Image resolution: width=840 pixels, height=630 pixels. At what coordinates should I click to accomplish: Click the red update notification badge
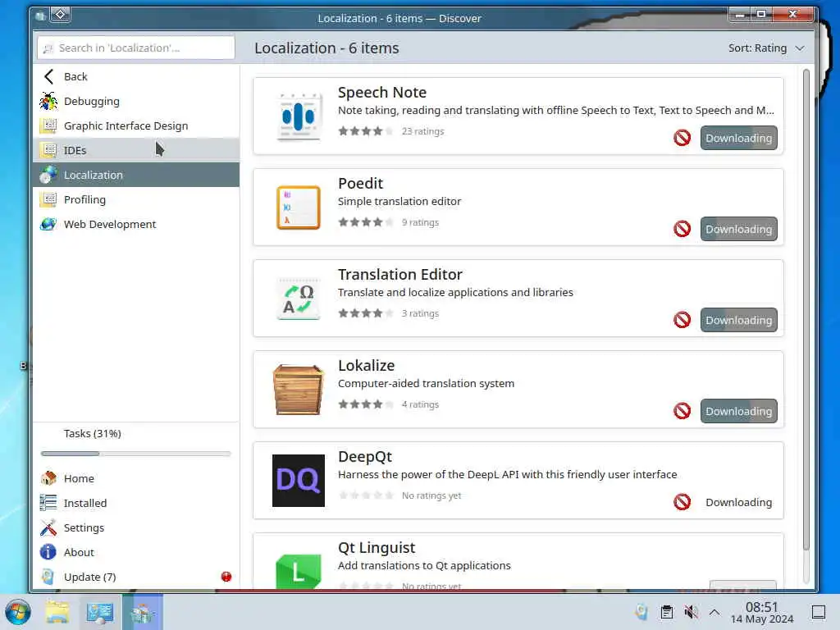pyautogui.click(x=226, y=577)
